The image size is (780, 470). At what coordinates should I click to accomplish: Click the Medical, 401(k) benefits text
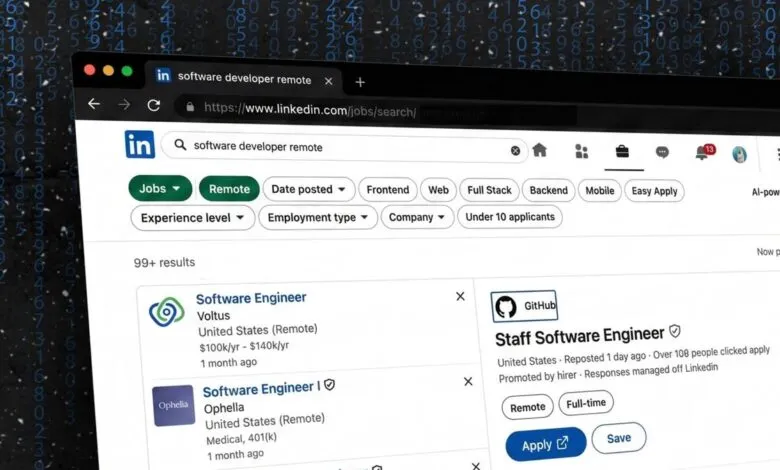point(241,439)
